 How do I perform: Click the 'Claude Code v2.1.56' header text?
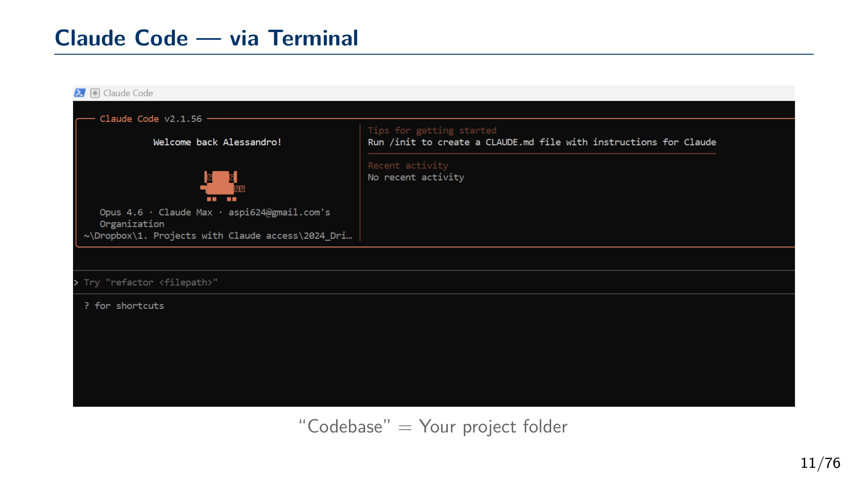151,119
